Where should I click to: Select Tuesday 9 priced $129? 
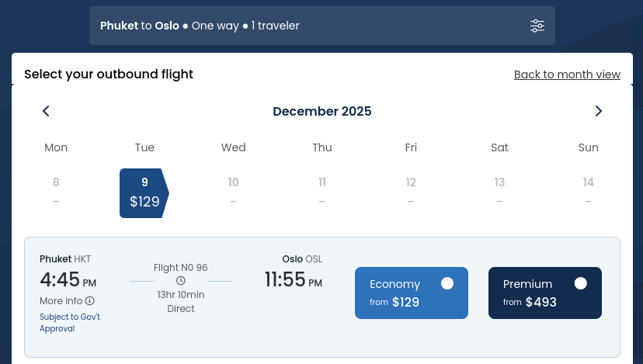(x=144, y=193)
